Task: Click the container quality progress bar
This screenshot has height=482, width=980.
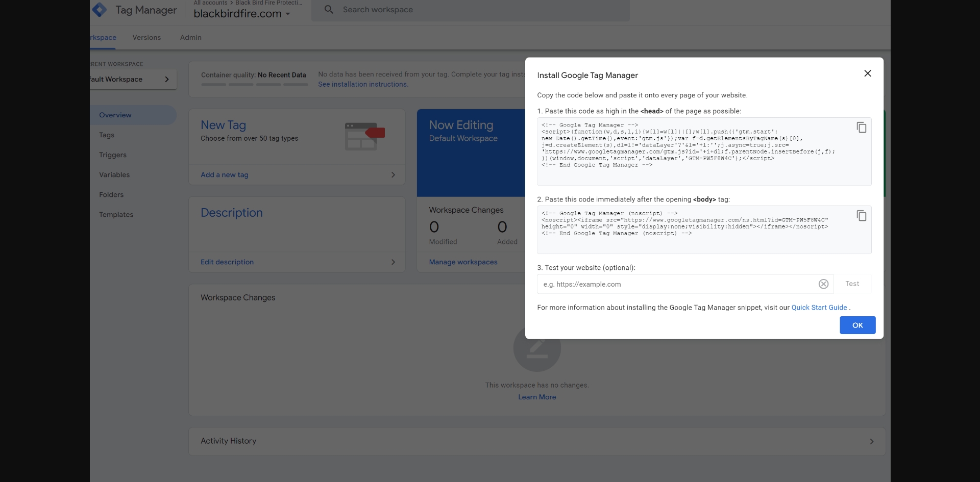Action: 254,85
